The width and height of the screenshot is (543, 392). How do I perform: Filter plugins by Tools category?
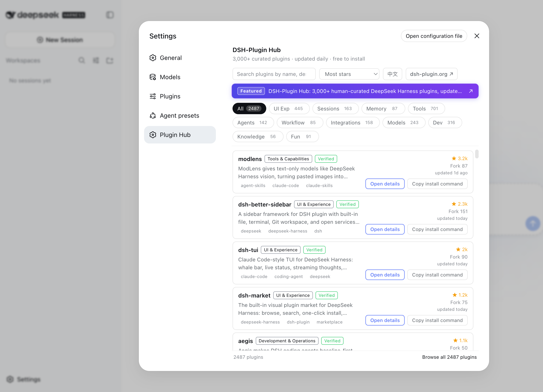pyautogui.click(x=426, y=108)
